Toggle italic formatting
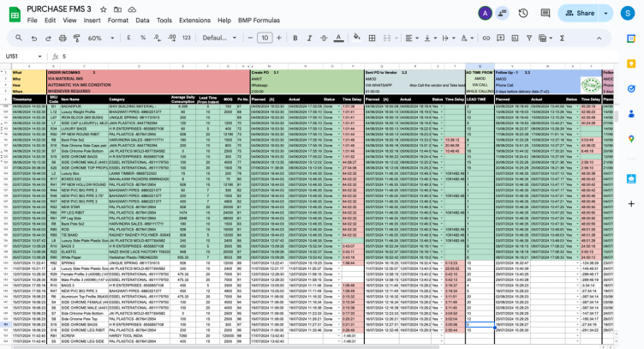Screen dimensions: 644x349 (309, 38)
